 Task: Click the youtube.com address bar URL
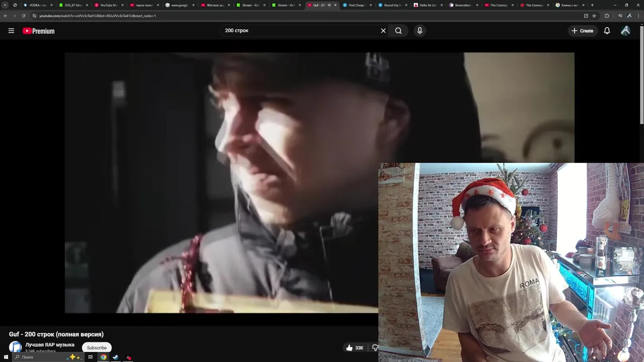pyautogui.click(x=98, y=16)
